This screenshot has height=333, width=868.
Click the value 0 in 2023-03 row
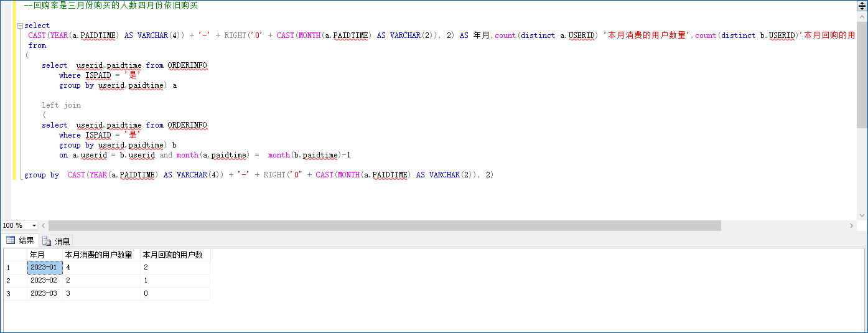click(175, 293)
